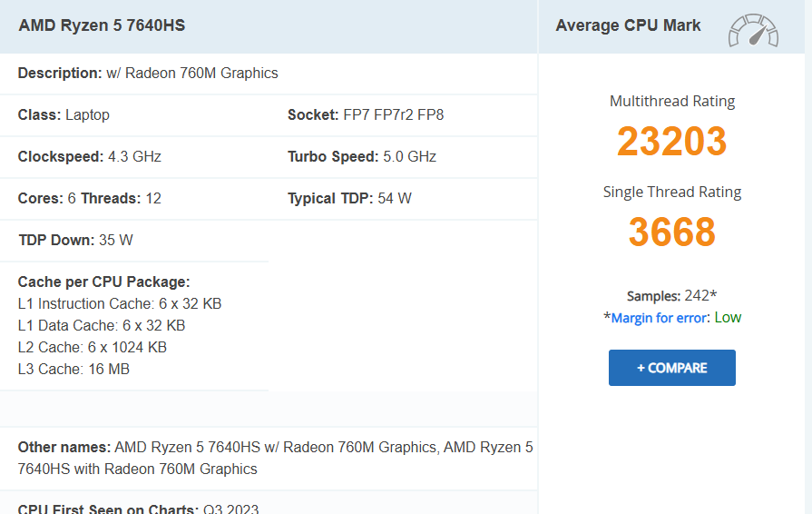This screenshot has height=514, width=812.
Task: Click the Single Thread Rating label
Action: point(671,192)
